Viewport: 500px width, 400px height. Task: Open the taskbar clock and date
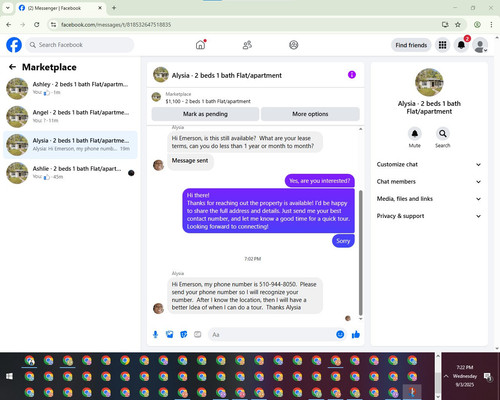pos(465,376)
